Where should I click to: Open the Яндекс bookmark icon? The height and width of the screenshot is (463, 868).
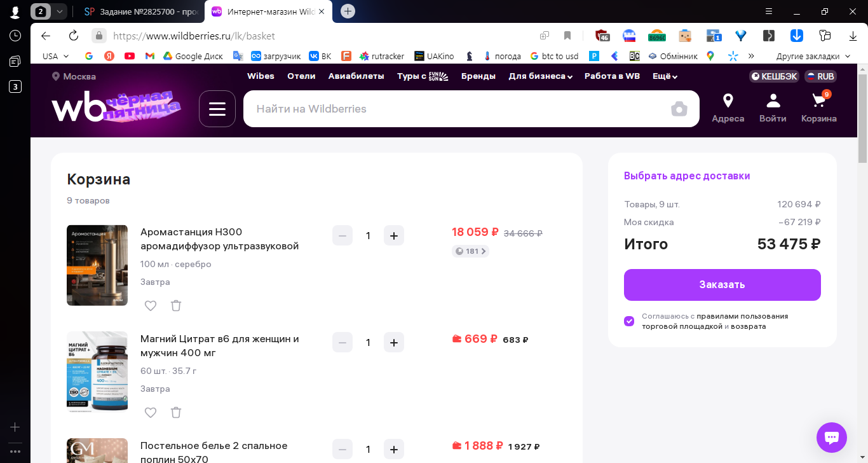pyautogui.click(x=109, y=56)
